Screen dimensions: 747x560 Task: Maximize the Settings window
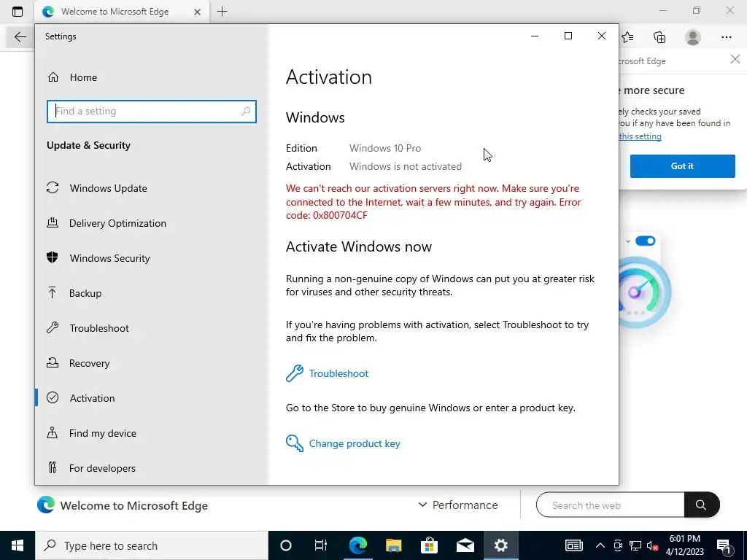click(x=568, y=36)
